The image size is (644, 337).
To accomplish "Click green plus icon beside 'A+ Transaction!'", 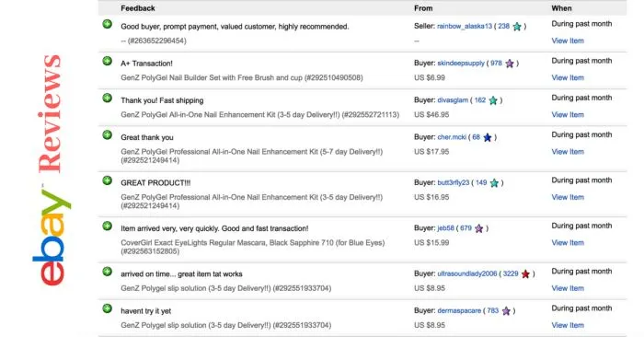I will 108,62.
